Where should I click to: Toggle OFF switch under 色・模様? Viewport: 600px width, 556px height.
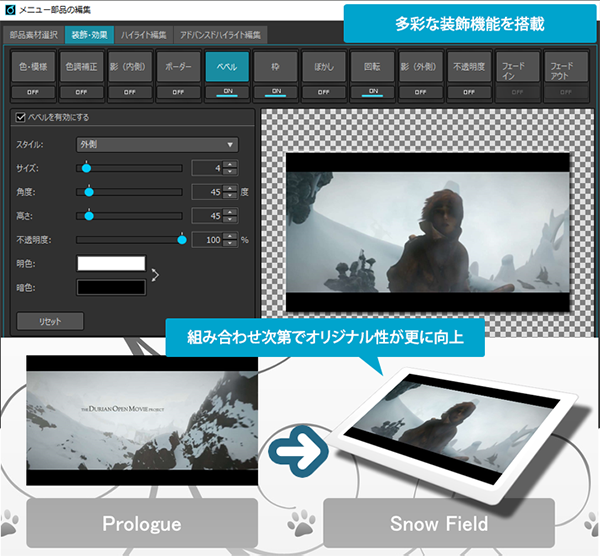33,92
